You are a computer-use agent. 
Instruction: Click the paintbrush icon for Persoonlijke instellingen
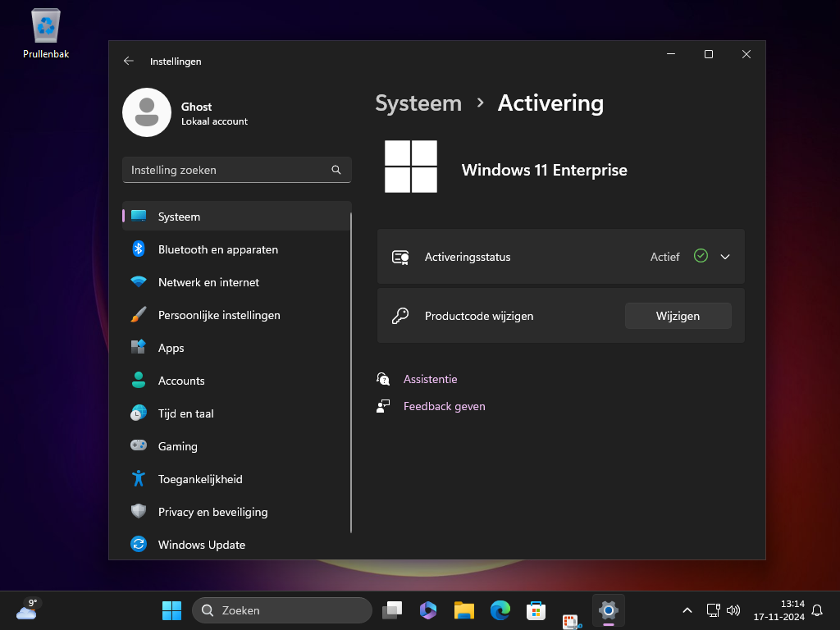click(139, 314)
